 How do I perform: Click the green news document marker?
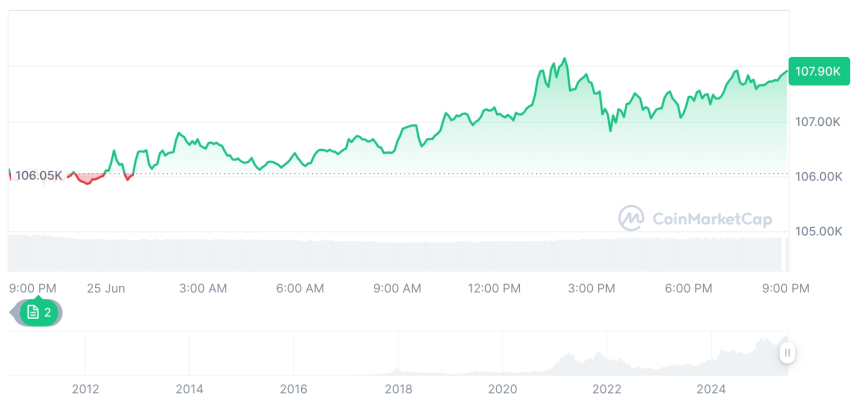40,313
